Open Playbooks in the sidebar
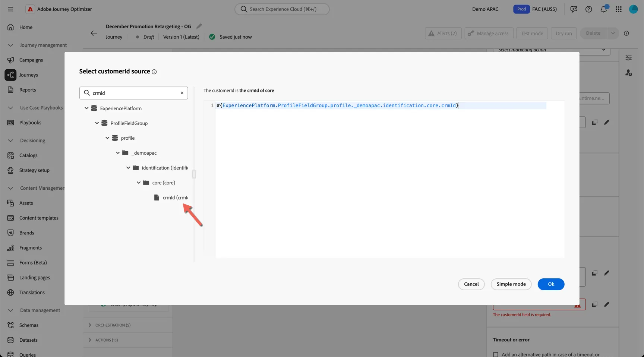The height and width of the screenshot is (357, 644). [30, 123]
